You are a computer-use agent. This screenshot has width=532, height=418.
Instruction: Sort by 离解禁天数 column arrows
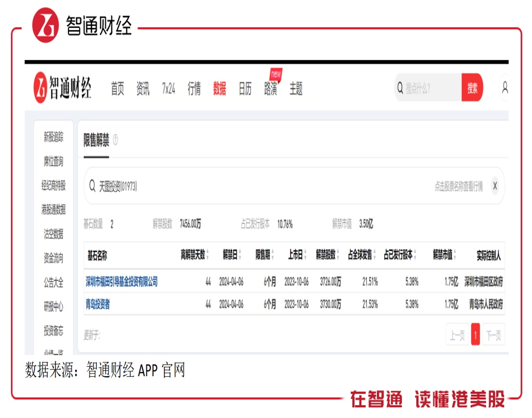(207, 254)
